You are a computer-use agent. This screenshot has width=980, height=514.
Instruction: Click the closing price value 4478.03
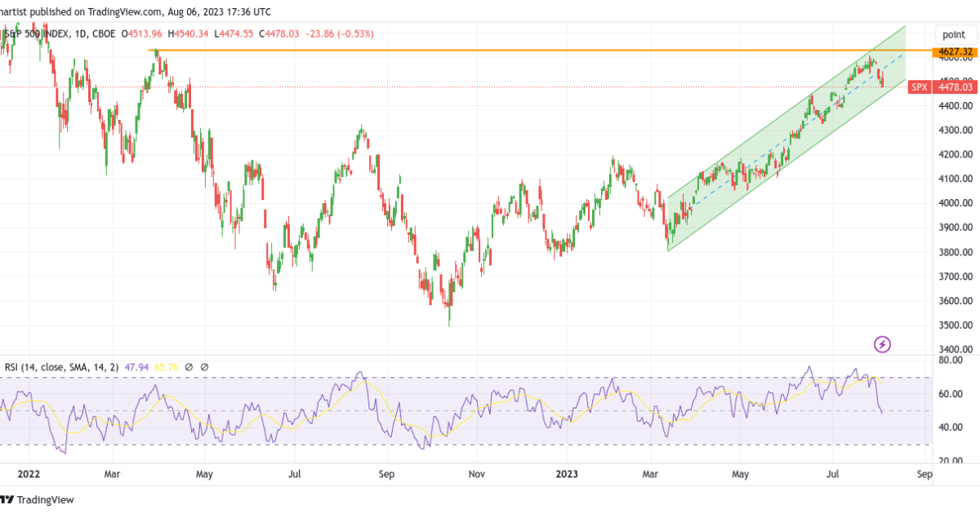click(x=283, y=34)
